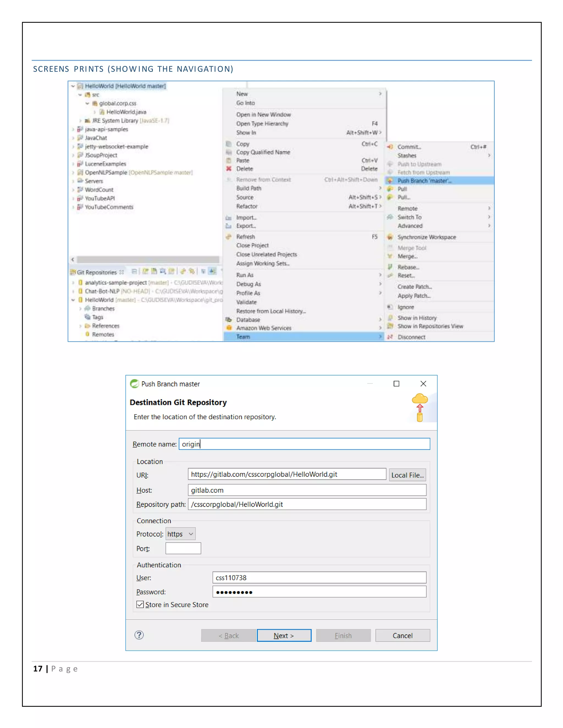The image size is (563, 728).
Task: Open the Team submenu entry
Action: click(x=244, y=337)
